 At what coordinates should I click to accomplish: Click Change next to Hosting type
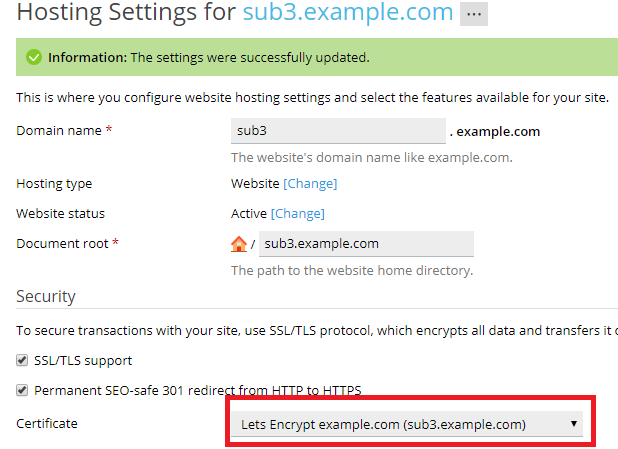(310, 184)
